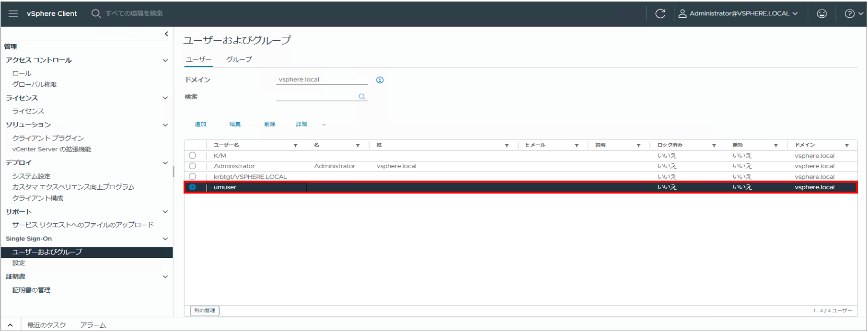This screenshot has height=332, width=868.
Task: Open システム設定 in the sidebar
Action: pos(31,176)
